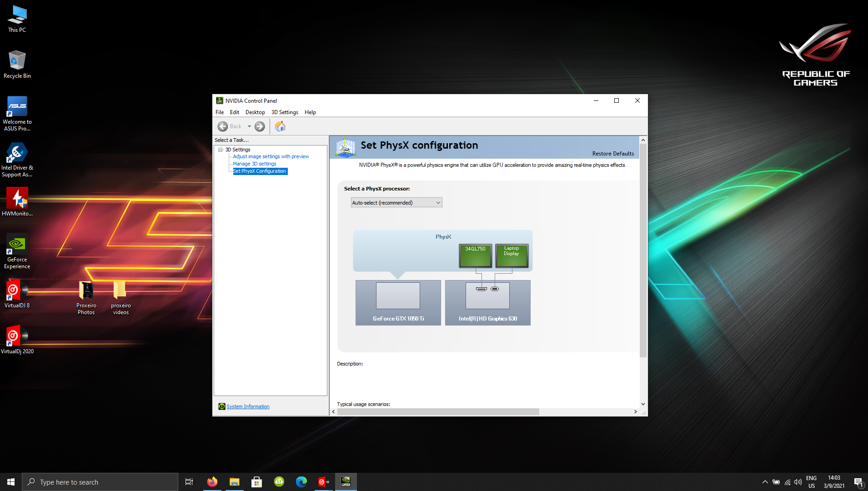Viewport: 868px width, 491px height.
Task: Click the volume speaker tray icon
Action: (798, 482)
